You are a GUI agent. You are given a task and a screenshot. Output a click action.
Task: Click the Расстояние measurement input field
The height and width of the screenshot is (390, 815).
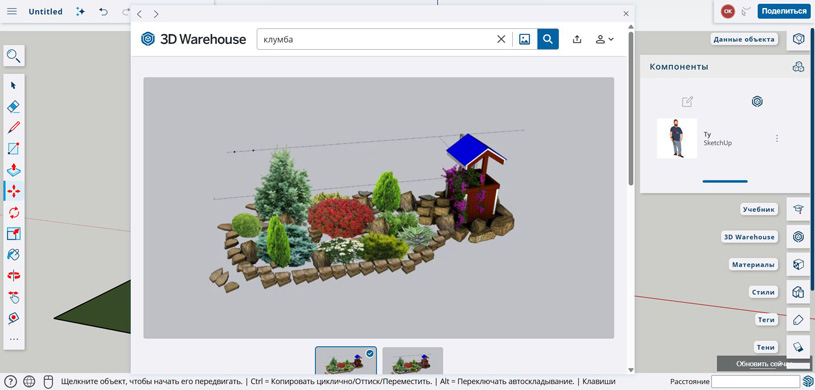[x=756, y=382]
